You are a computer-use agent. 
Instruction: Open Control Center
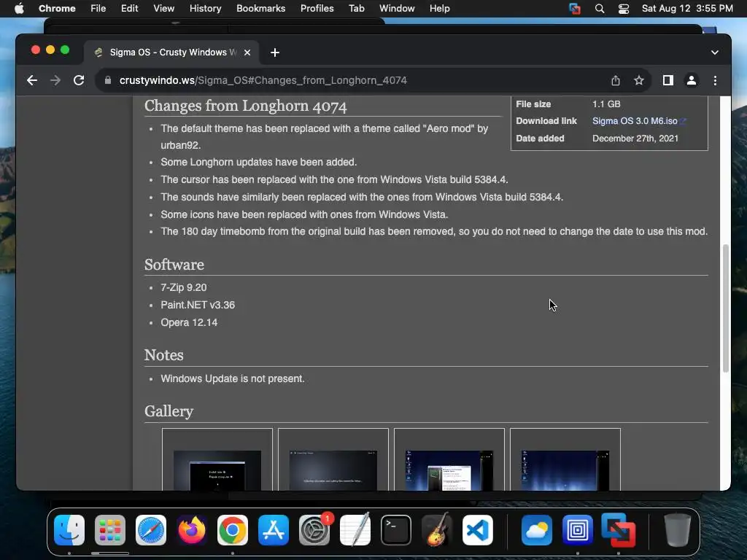coord(624,9)
